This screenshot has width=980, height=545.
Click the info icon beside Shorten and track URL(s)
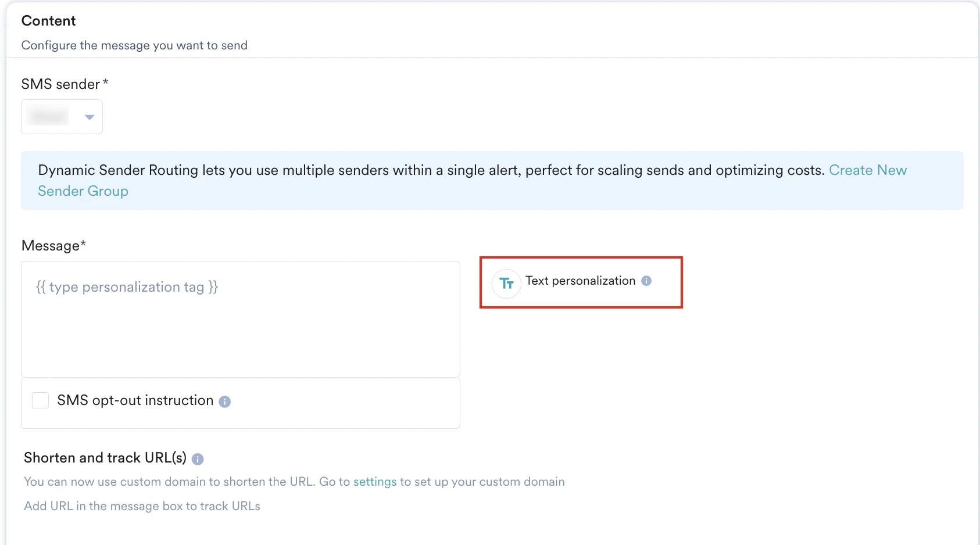tap(198, 459)
